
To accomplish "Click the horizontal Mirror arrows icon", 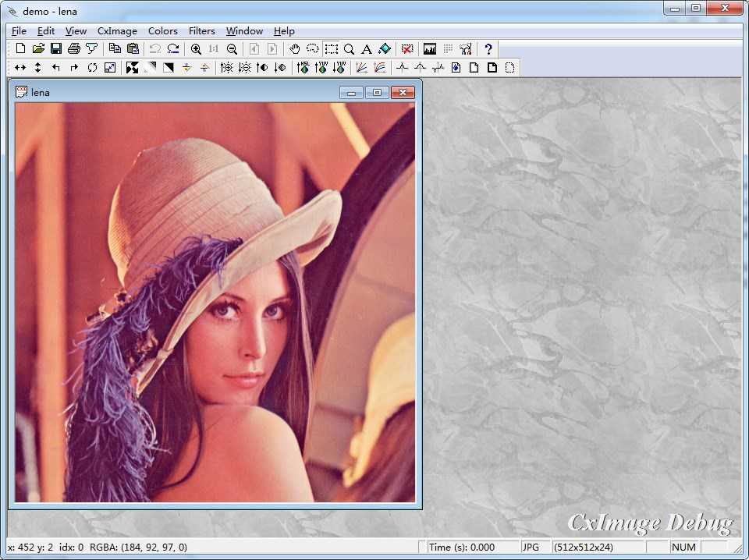I will point(20,68).
